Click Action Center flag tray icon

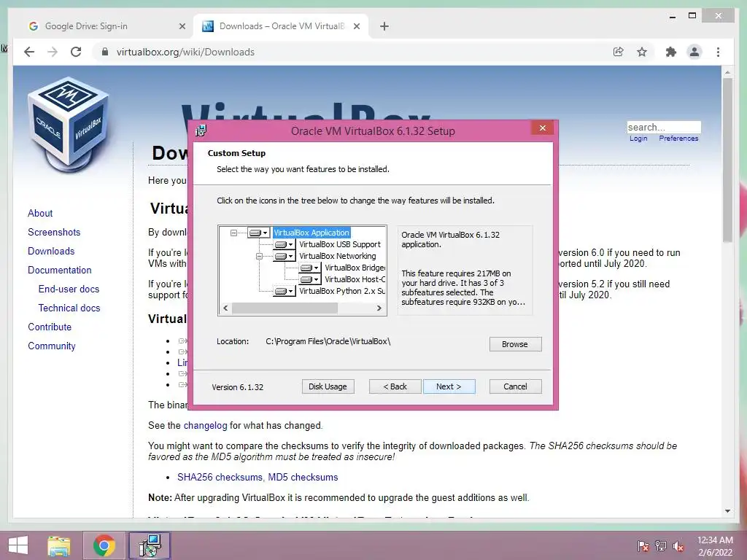[x=643, y=546]
